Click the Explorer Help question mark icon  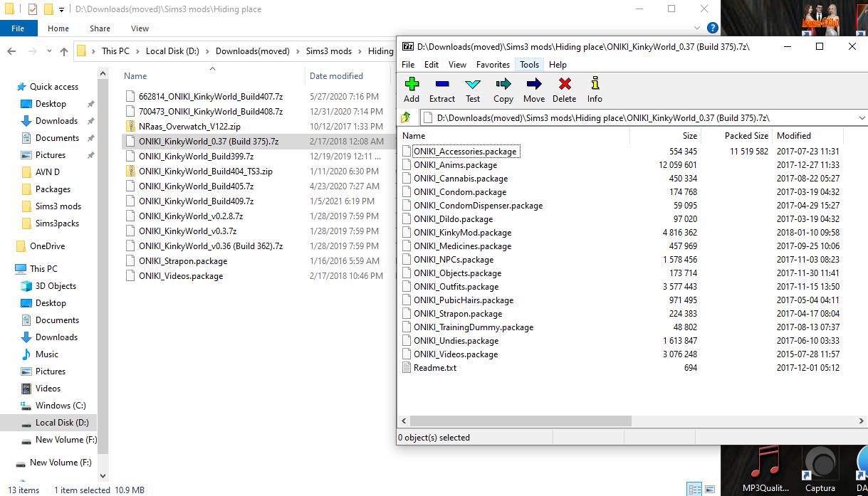[x=713, y=28]
